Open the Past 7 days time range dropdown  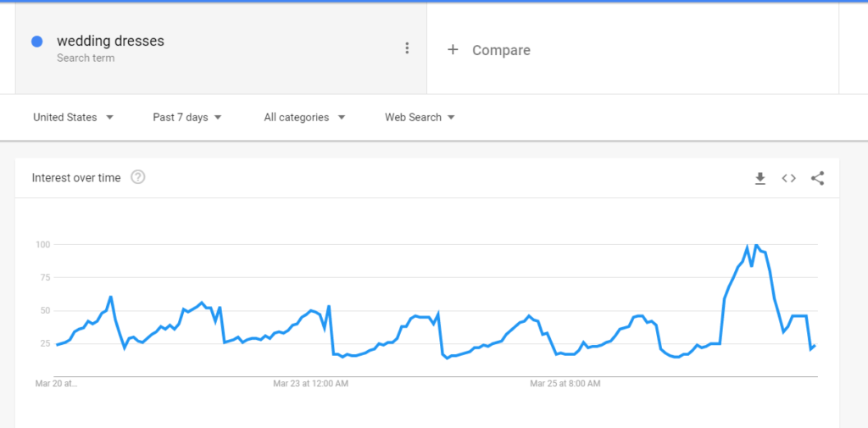click(x=187, y=117)
